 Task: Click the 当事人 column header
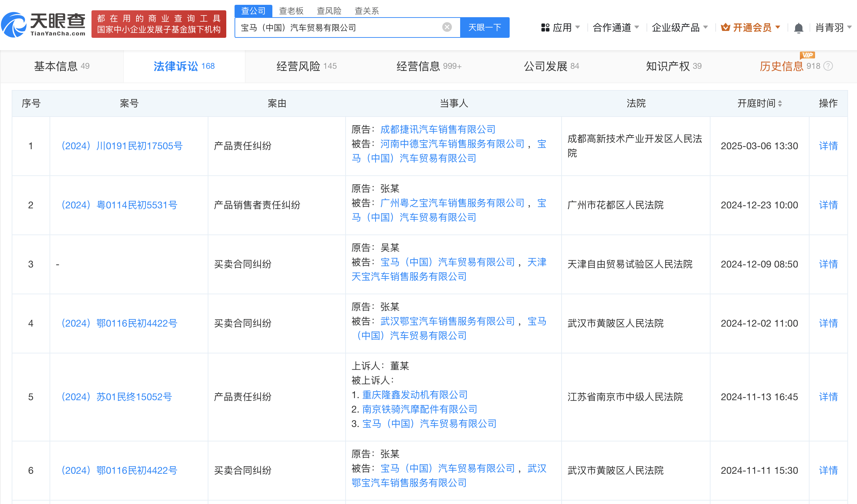454,103
